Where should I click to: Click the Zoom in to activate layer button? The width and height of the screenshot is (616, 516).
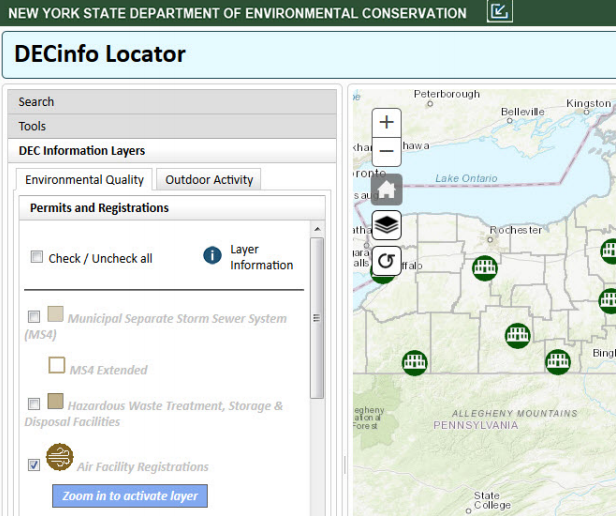(x=130, y=496)
